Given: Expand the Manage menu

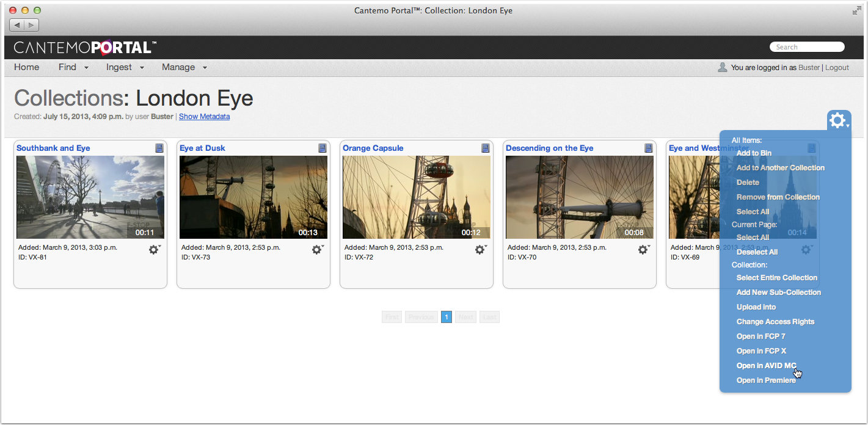Looking at the screenshot, I should click(x=184, y=67).
